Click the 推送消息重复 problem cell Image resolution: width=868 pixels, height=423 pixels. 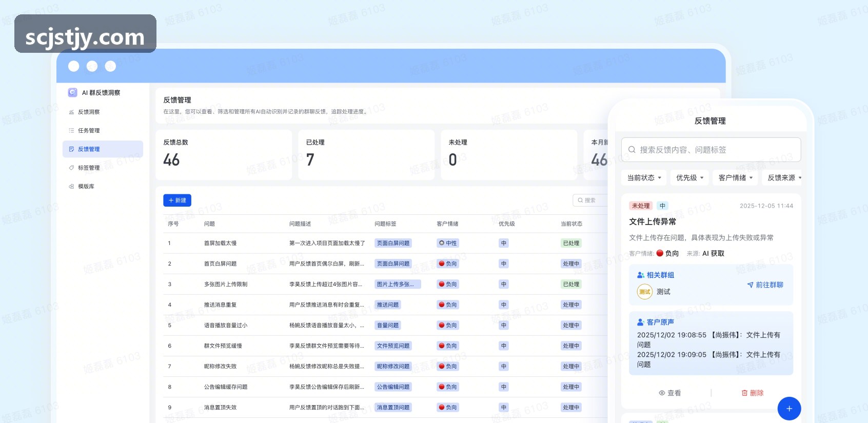[220, 305]
